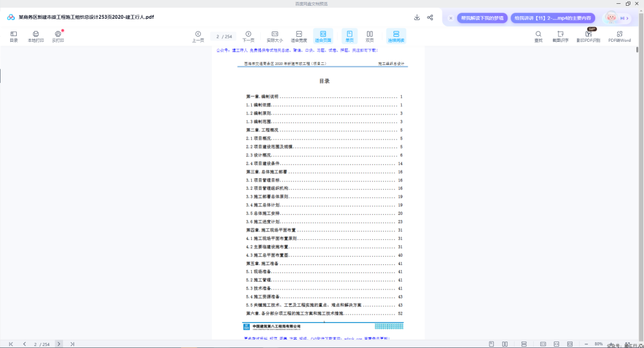This screenshot has width=644, height=348.
Task: Toggle 连续阅读 continuous reading mode
Action: coord(396,37)
